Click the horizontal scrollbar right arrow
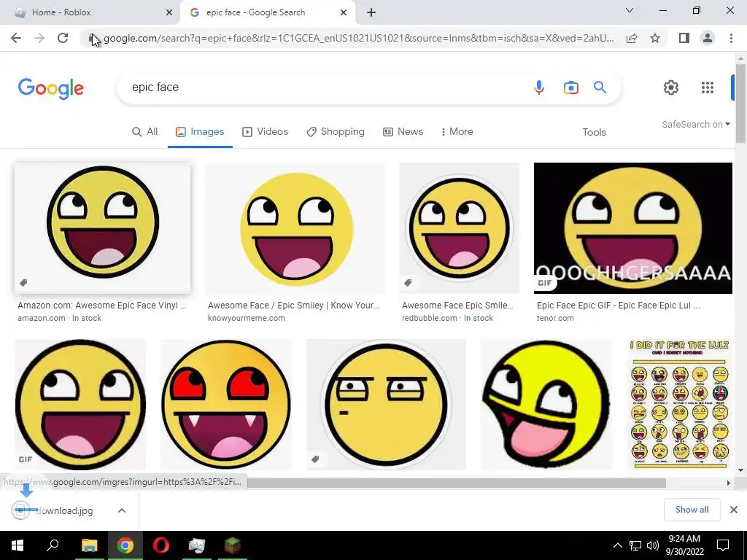 pyautogui.click(x=728, y=483)
